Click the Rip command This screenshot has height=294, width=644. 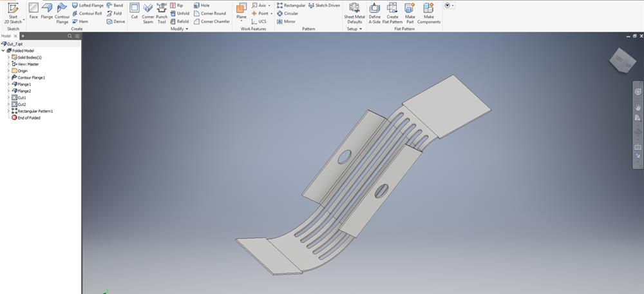(176, 5)
